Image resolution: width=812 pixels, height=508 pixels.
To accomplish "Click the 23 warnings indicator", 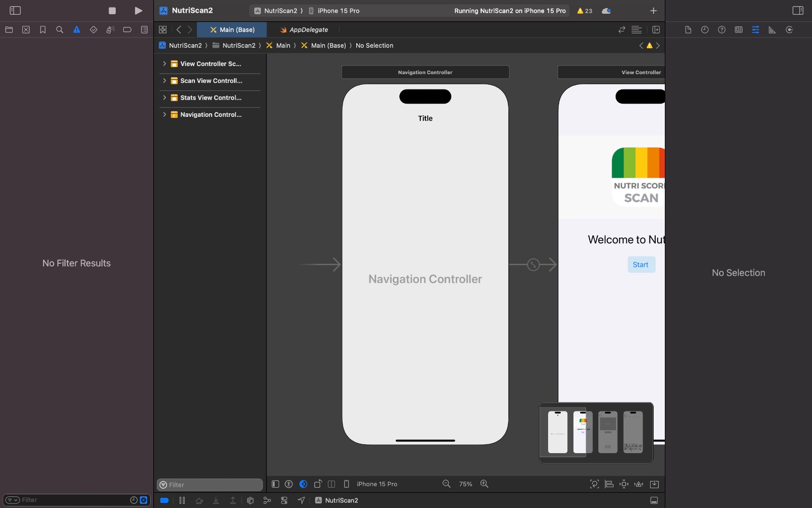I will (585, 11).
